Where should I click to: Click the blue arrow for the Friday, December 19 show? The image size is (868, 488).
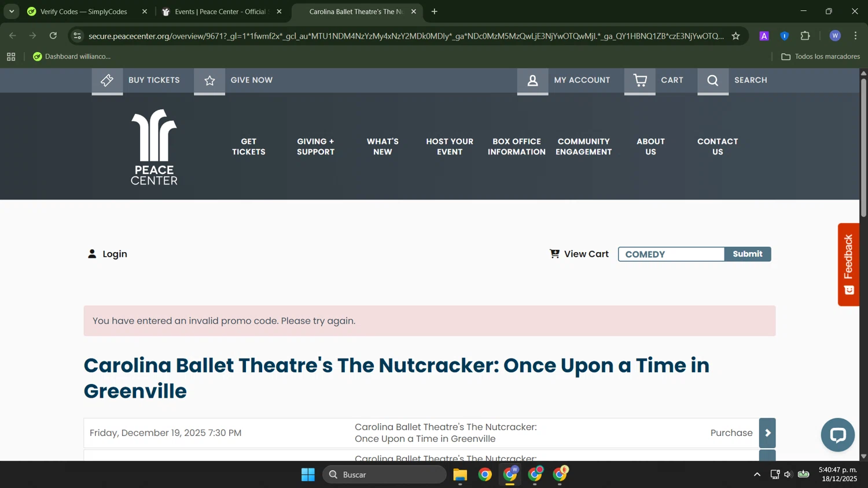[767, 433]
